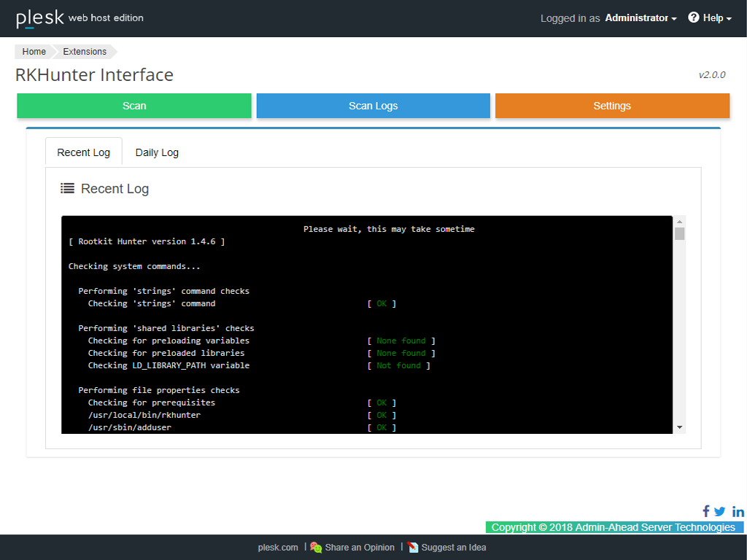Click the 'Performing file properties checks' line
Viewport: 747px width, 560px height.
pos(159,390)
